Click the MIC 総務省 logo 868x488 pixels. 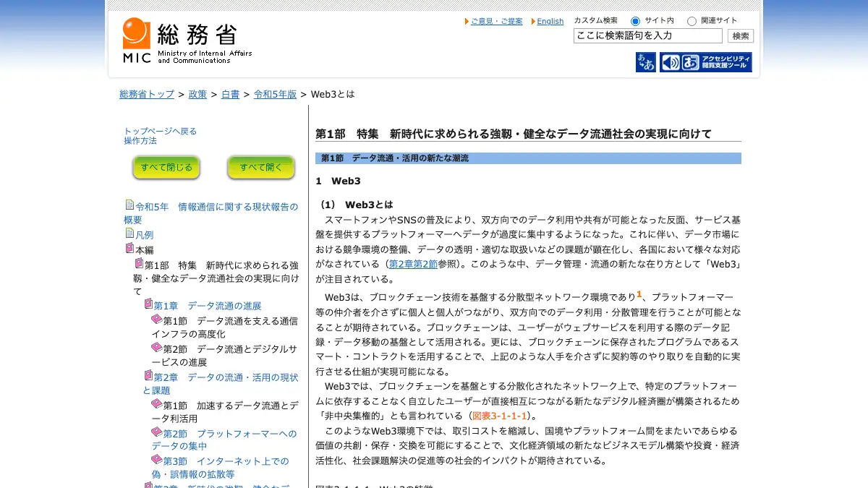(187, 40)
